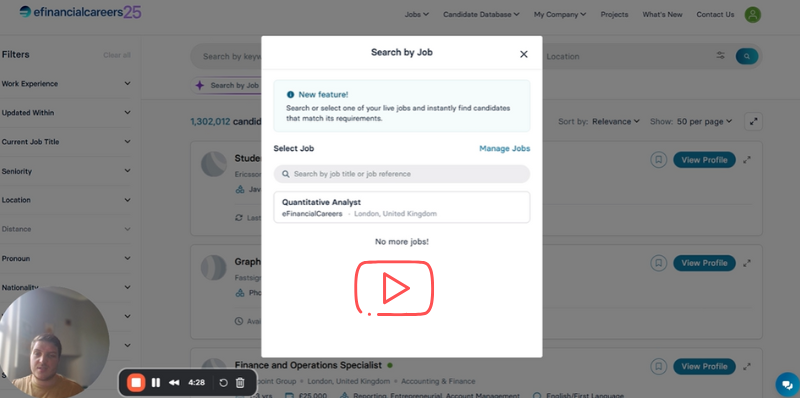Stop the screen recording
The width and height of the screenshot is (800, 398).
pyautogui.click(x=136, y=383)
